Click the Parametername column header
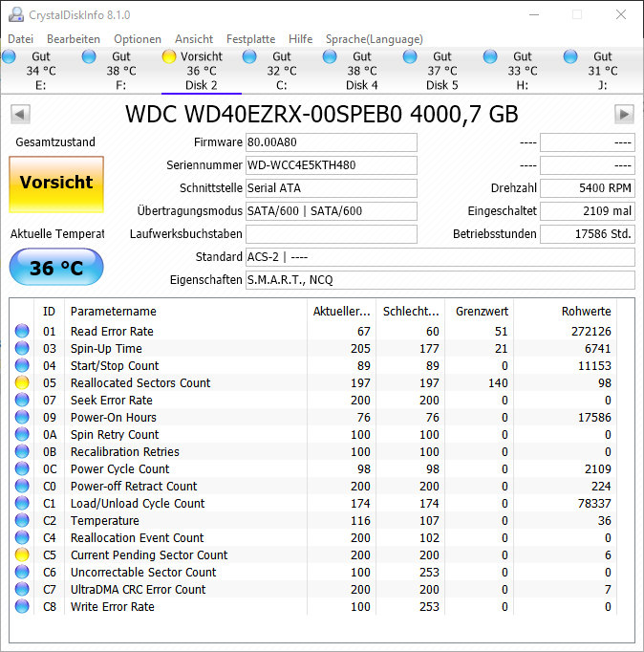The image size is (644, 652). click(x=185, y=311)
